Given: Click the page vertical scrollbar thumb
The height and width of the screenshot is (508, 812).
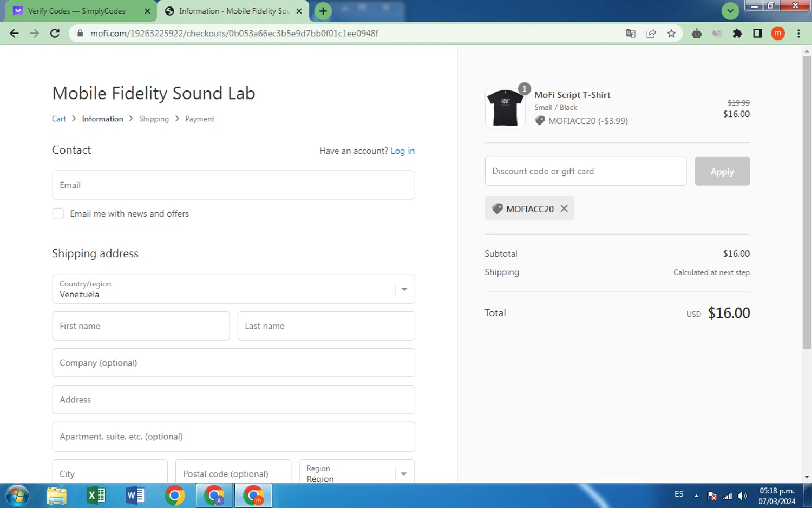Looking at the screenshot, I should click(807, 203).
